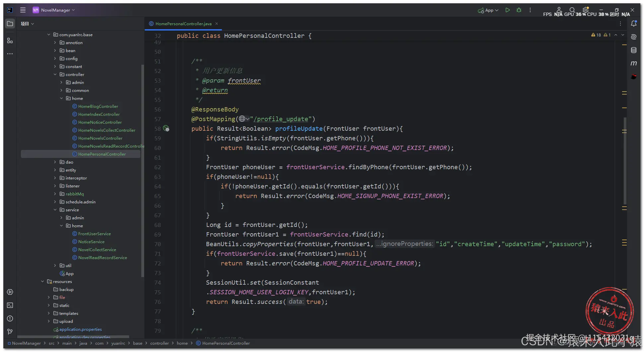Open HomeBlogController in the project tree
Viewport: 644px width, 352px height.
click(x=98, y=106)
